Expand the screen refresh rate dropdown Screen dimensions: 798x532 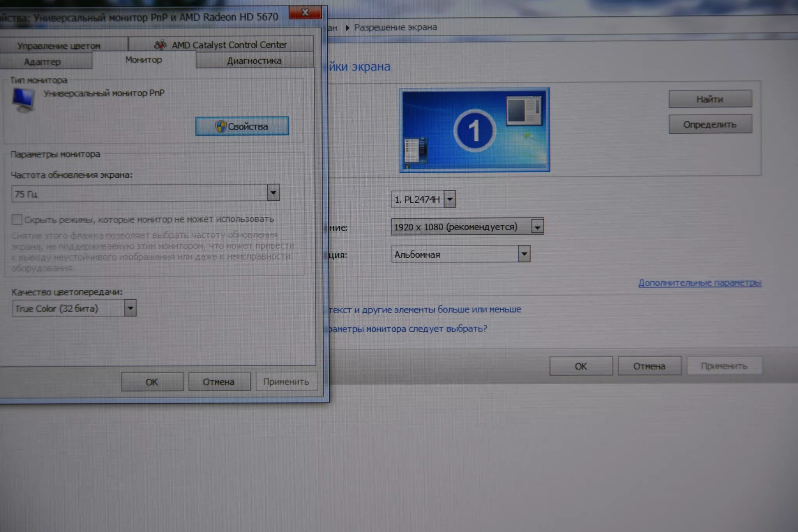273,193
